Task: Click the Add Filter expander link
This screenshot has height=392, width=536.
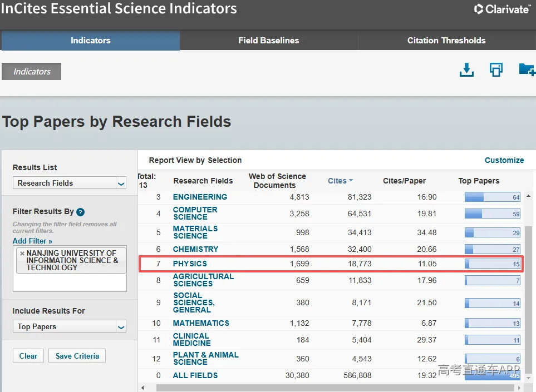Action: point(32,241)
